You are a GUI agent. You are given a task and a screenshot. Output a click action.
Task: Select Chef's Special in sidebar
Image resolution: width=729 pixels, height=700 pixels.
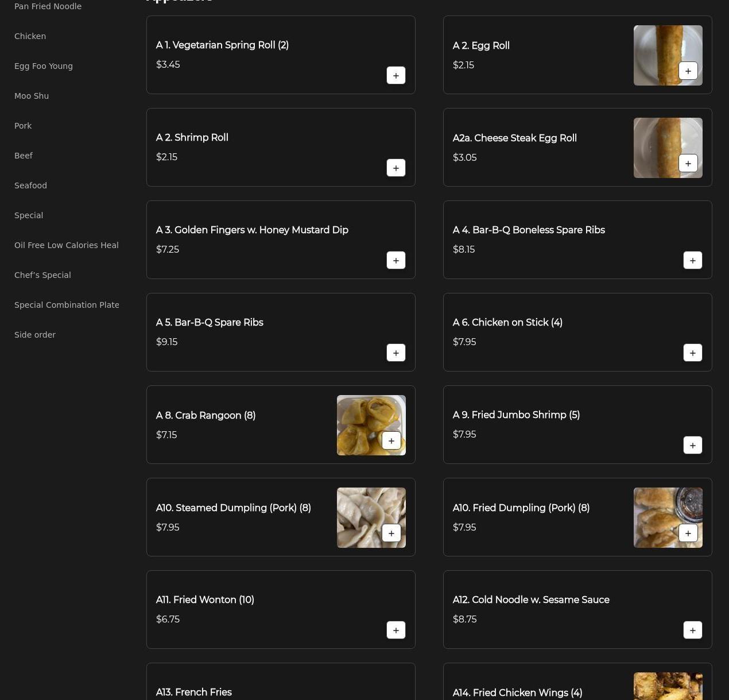tap(43, 275)
